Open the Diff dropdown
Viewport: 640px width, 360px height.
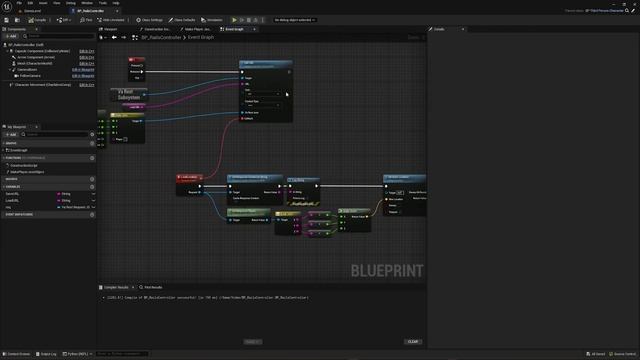coord(64,20)
